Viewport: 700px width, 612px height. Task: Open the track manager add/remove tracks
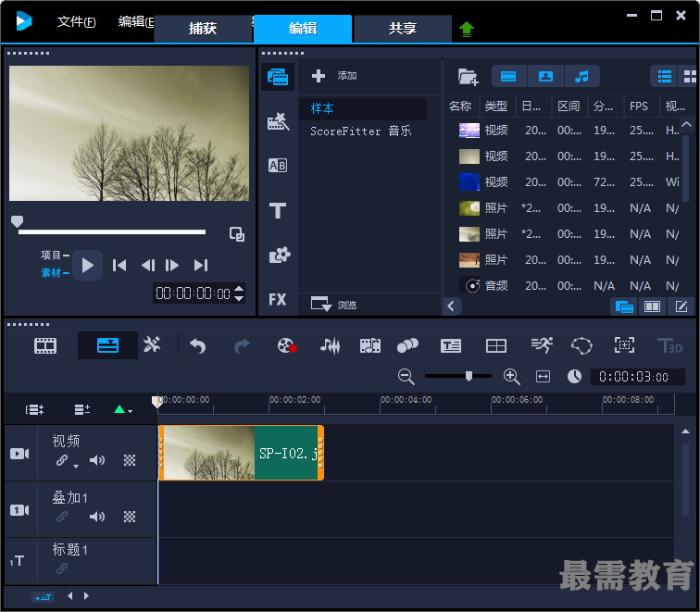(x=82, y=409)
